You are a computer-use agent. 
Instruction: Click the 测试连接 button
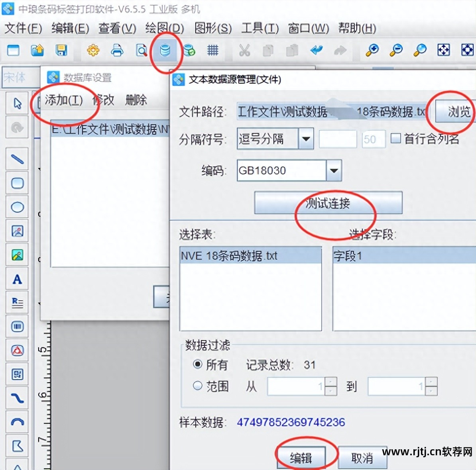pyautogui.click(x=328, y=203)
